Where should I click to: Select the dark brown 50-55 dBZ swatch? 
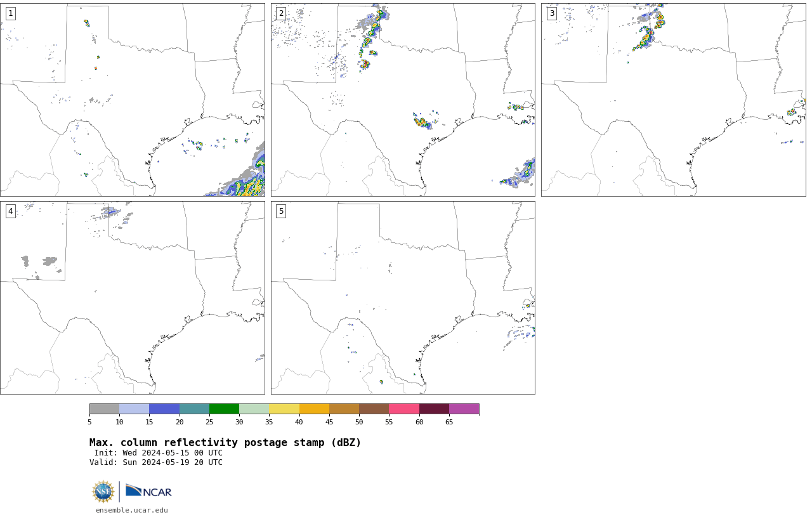(374, 409)
